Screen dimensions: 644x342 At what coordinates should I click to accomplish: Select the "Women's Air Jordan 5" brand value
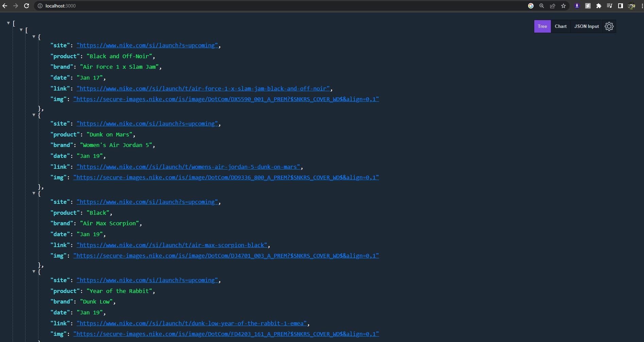point(116,145)
